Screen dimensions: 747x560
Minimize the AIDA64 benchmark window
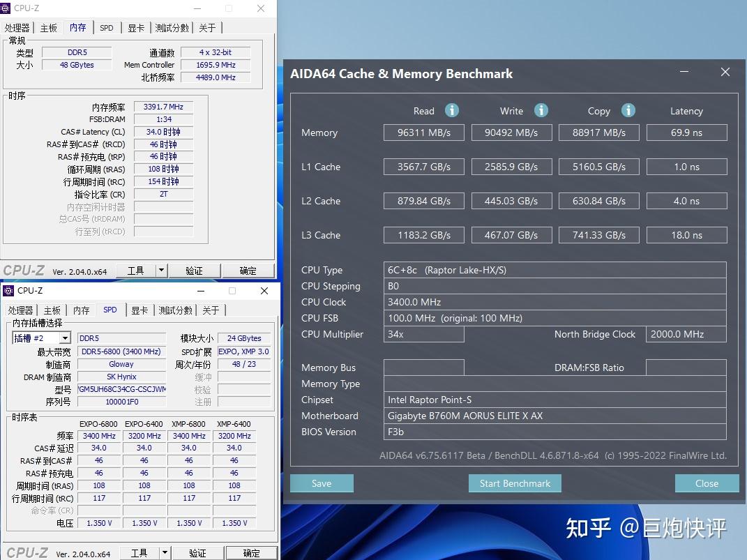684,72
